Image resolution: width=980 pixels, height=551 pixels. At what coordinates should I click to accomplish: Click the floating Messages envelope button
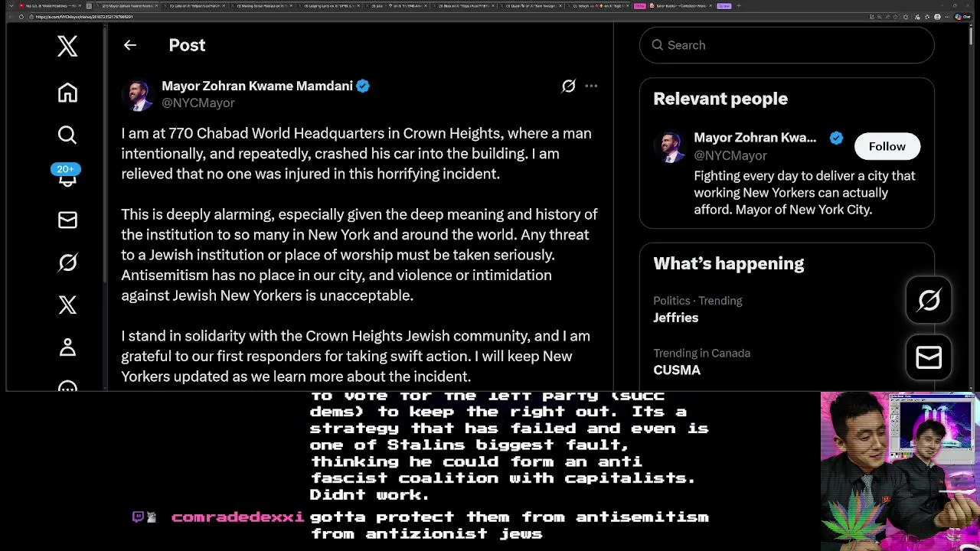point(929,357)
